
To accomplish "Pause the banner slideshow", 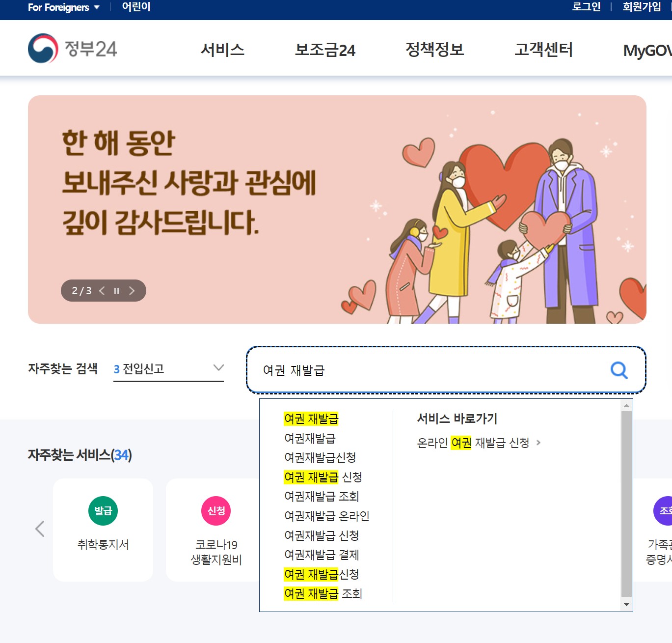I will point(116,291).
